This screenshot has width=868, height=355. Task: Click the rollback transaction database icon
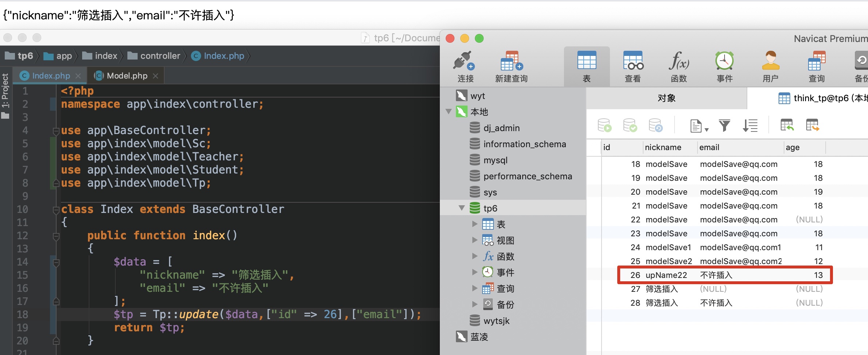(x=656, y=125)
